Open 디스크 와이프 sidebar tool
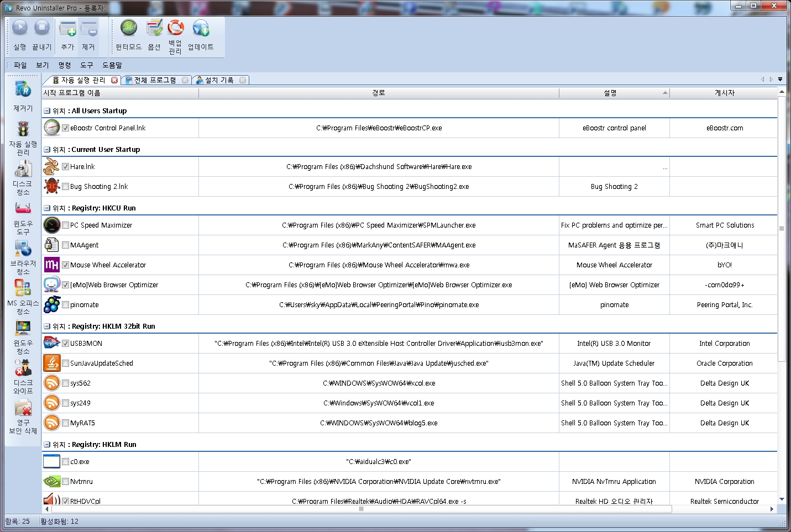Viewport: 791px width, 532px height. [23, 377]
